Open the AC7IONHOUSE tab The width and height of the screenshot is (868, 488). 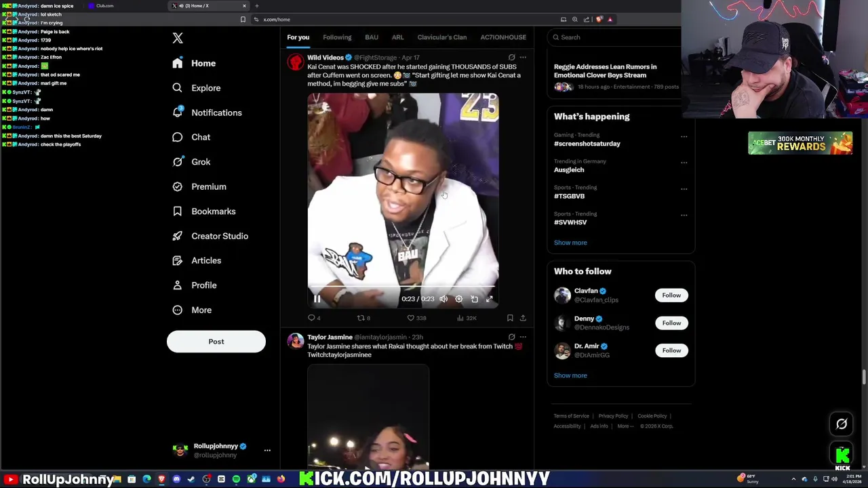pos(503,37)
